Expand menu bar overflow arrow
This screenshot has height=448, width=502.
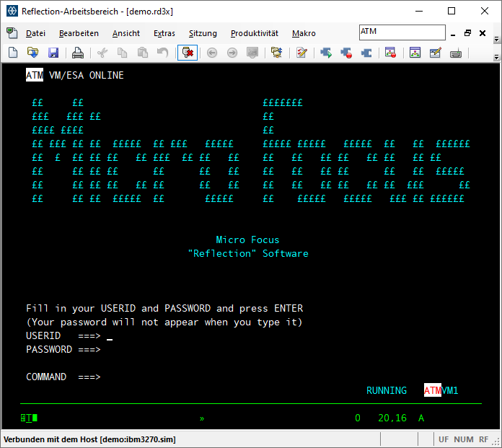click(x=496, y=39)
